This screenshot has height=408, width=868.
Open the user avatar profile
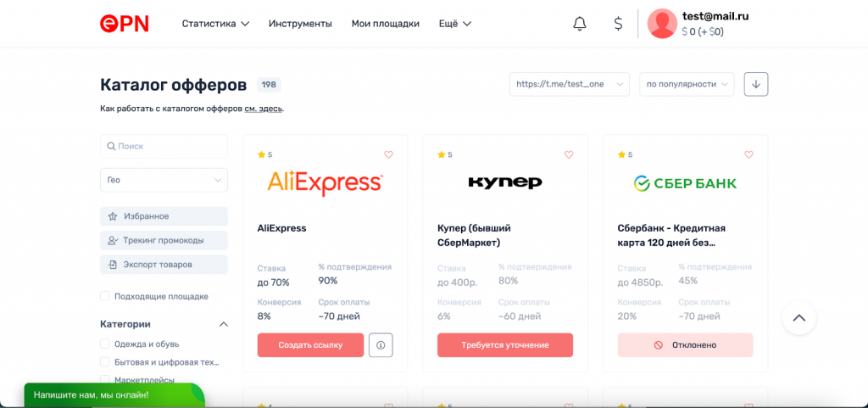point(662,24)
